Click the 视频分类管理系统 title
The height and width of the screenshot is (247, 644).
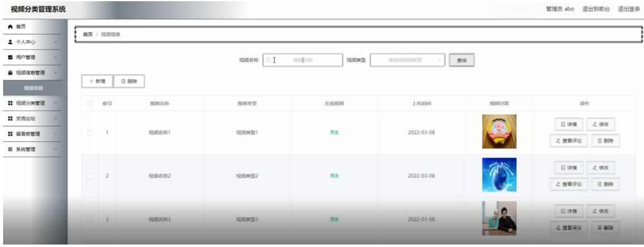click(38, 9)
